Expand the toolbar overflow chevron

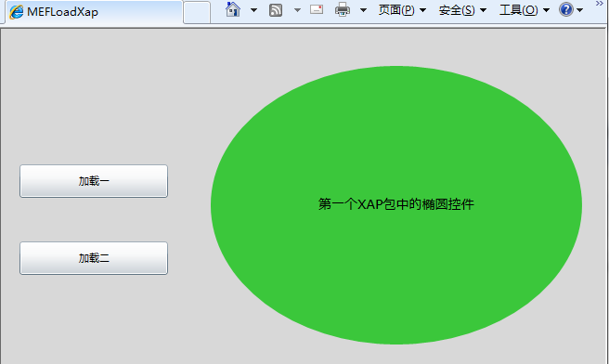pos(600,4)
